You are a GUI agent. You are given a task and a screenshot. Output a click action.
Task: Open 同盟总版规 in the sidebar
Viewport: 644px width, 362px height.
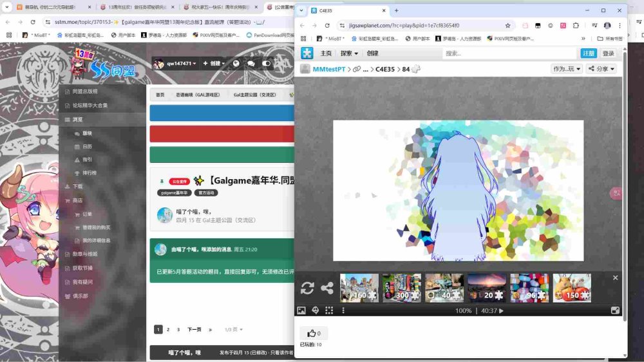(84, 91)
